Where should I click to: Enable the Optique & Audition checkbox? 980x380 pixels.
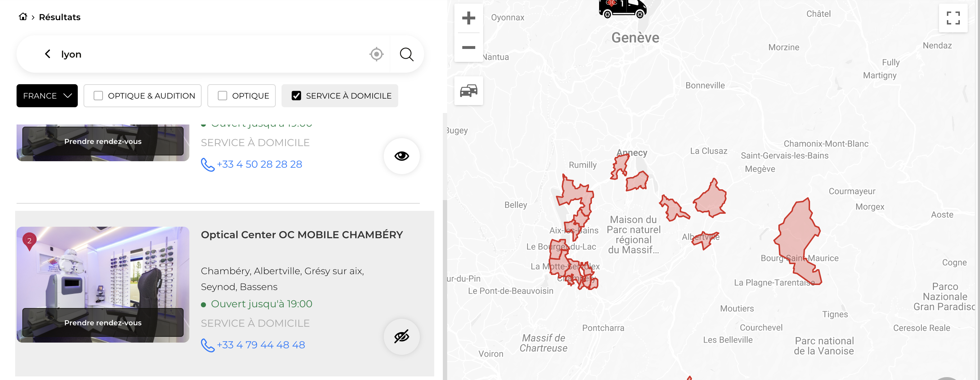click(98, 96)
